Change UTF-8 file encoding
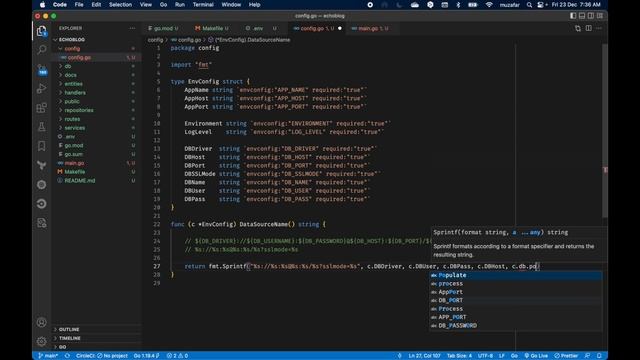 coord(485,356)
